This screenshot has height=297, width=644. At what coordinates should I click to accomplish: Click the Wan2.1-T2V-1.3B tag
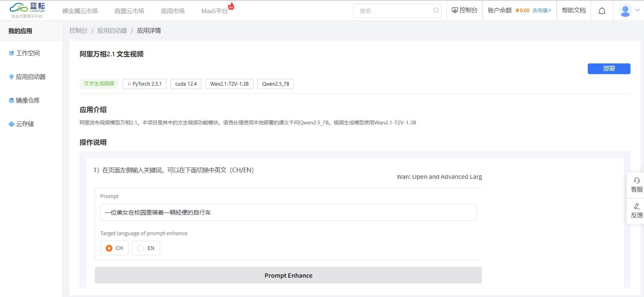[229, 84]
